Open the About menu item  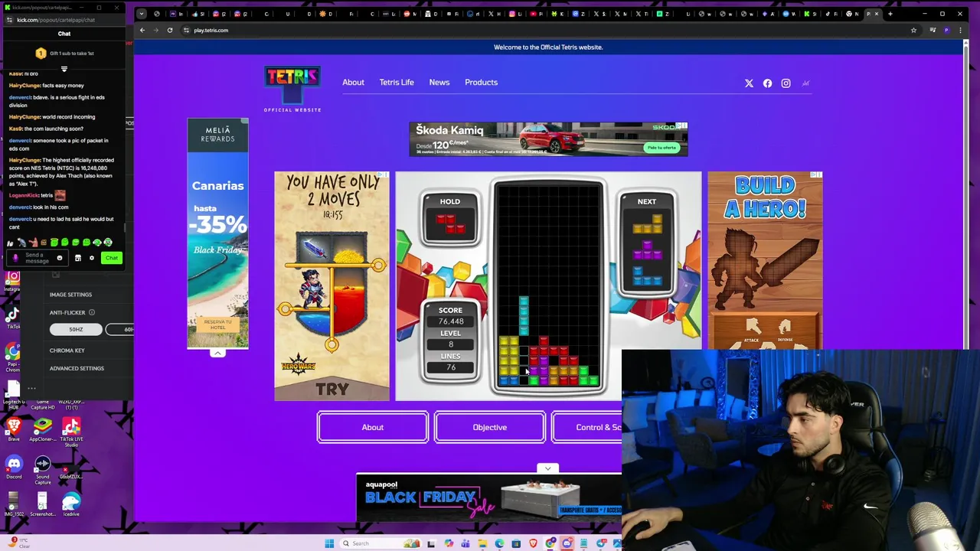click(x=353, y=82)
